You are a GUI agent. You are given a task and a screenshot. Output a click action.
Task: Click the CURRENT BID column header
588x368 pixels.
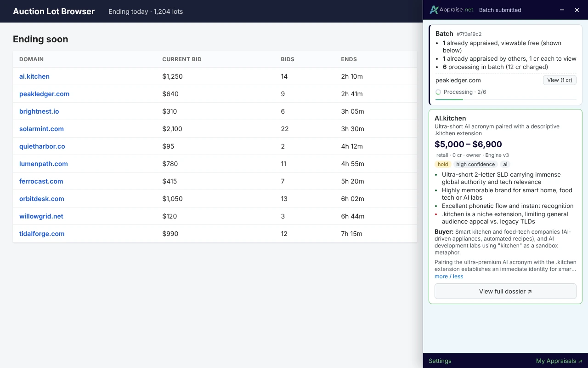click(x=182, y=59)
